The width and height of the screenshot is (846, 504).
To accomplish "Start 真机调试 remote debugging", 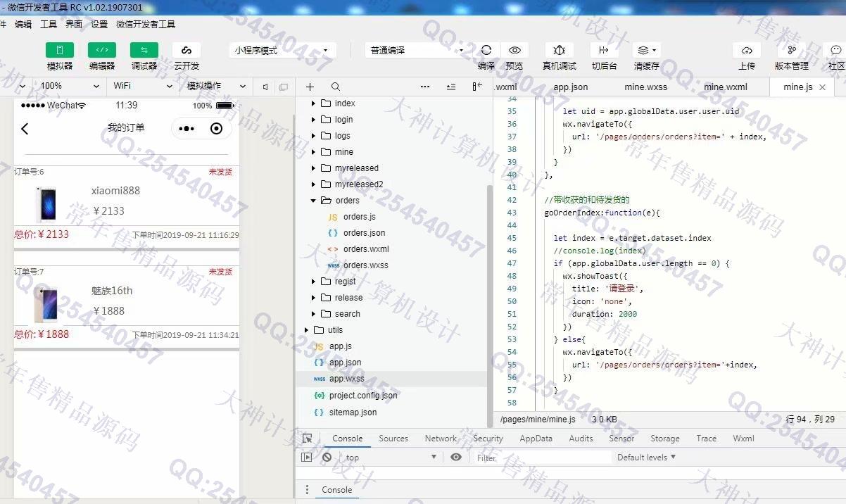I will (x=560, y=50).
